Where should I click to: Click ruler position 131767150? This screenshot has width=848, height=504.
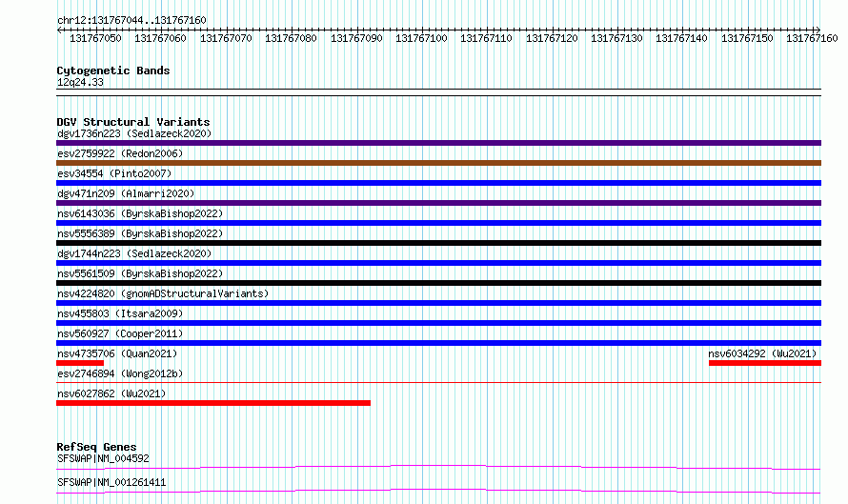pos(747,38)
